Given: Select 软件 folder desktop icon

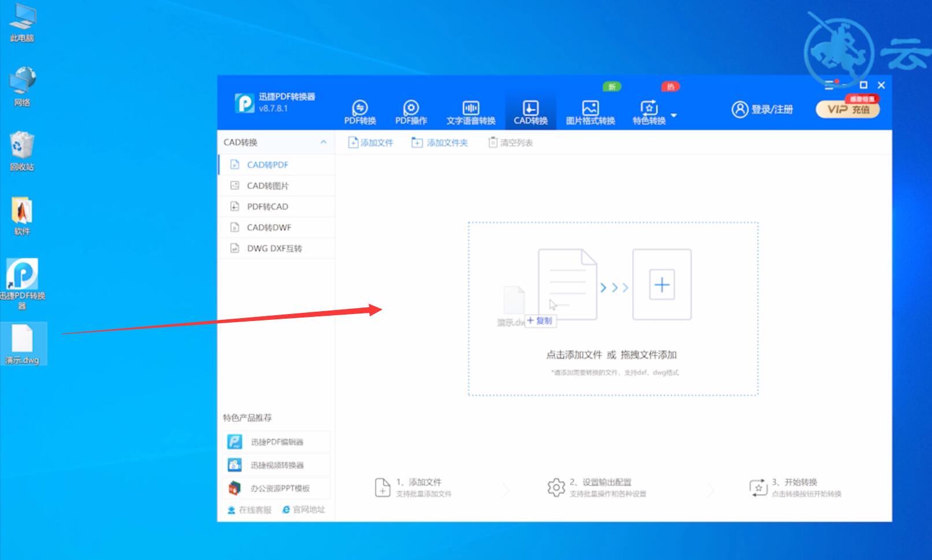Looking at the screenshot, I should click(22, 216).
